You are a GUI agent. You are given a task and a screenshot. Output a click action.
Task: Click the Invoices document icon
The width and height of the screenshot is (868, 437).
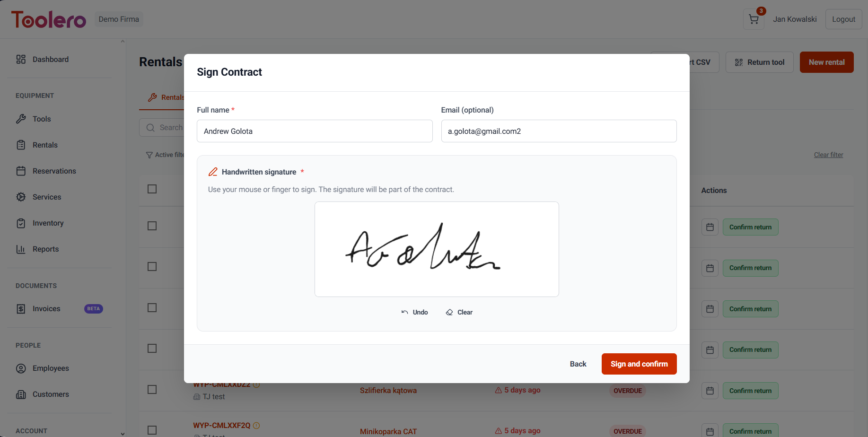coord(21,309)
